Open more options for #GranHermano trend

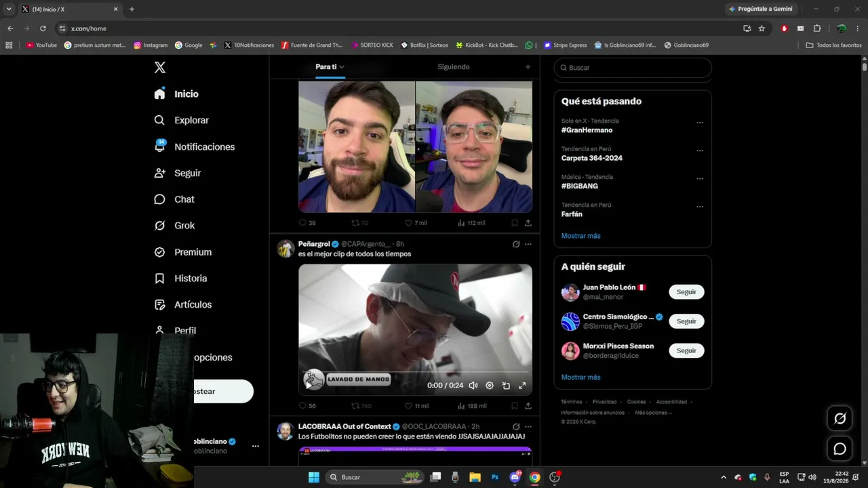[x=700, y=123]
